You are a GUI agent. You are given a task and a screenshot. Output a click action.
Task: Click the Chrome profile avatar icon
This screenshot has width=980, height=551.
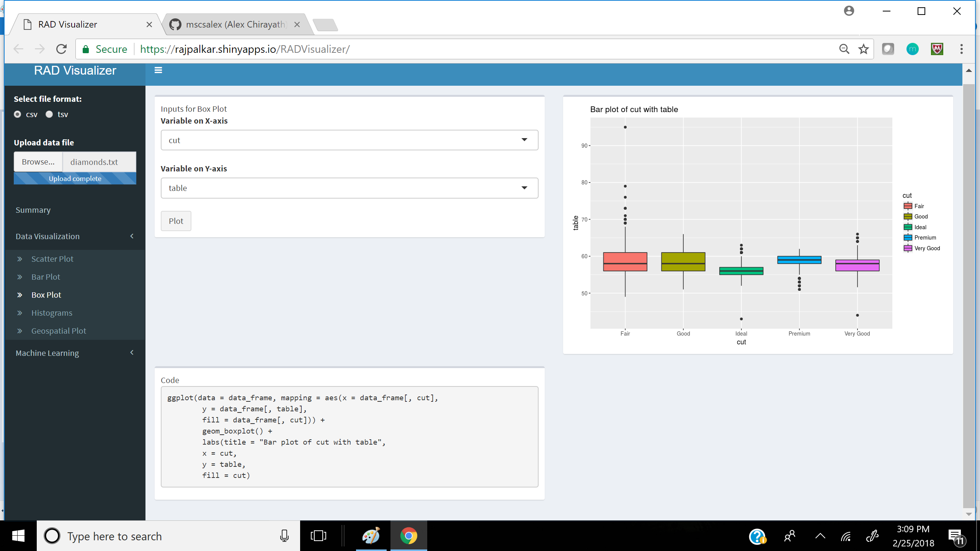[x=849, y=11]
